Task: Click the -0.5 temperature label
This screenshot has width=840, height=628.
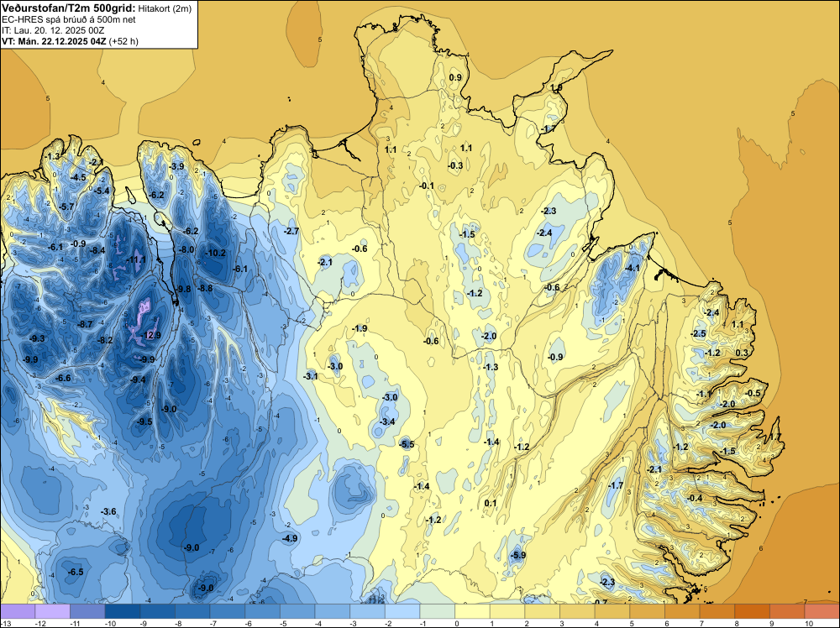Action: (x=753, y=393)
